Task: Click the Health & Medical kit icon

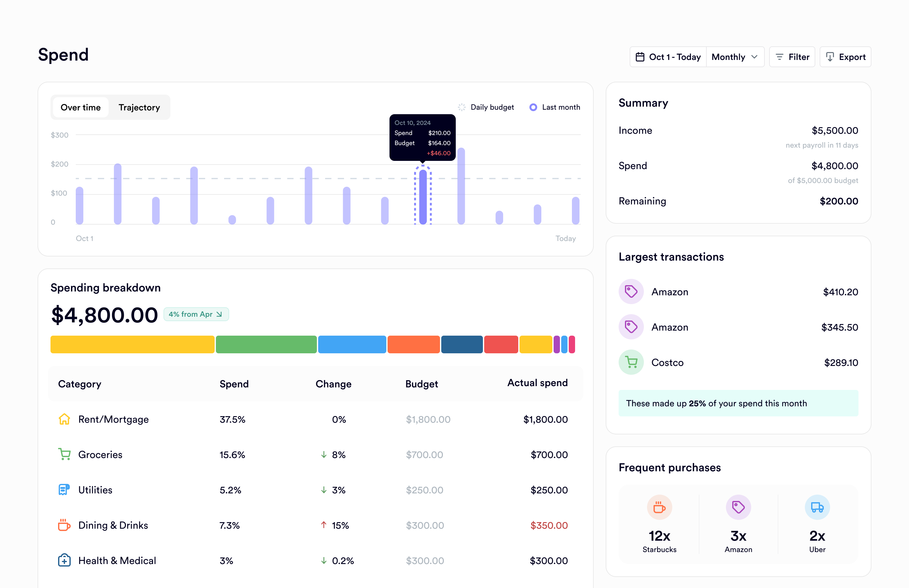Action: (x=64, y=561)
